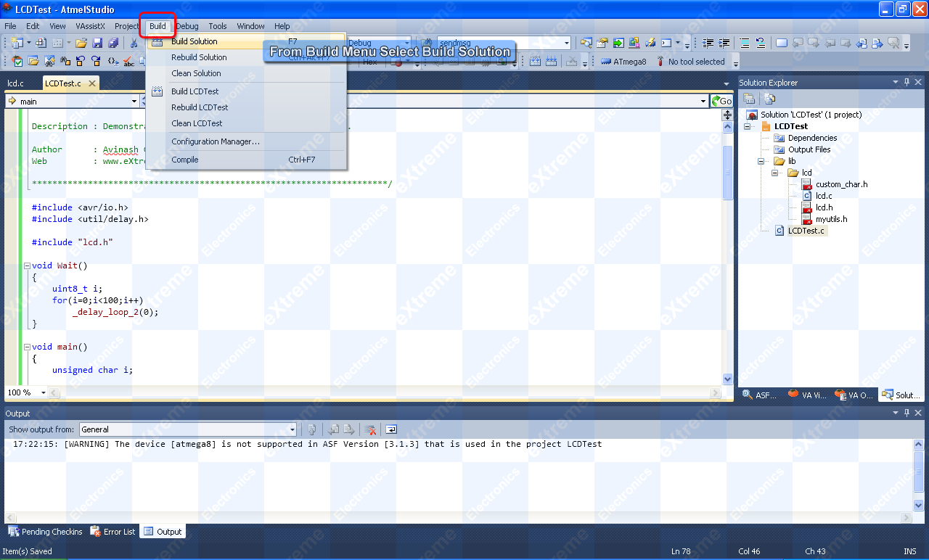Click the ATmega8 device chip button
The image size is (929, 560).
click(623, 62)
